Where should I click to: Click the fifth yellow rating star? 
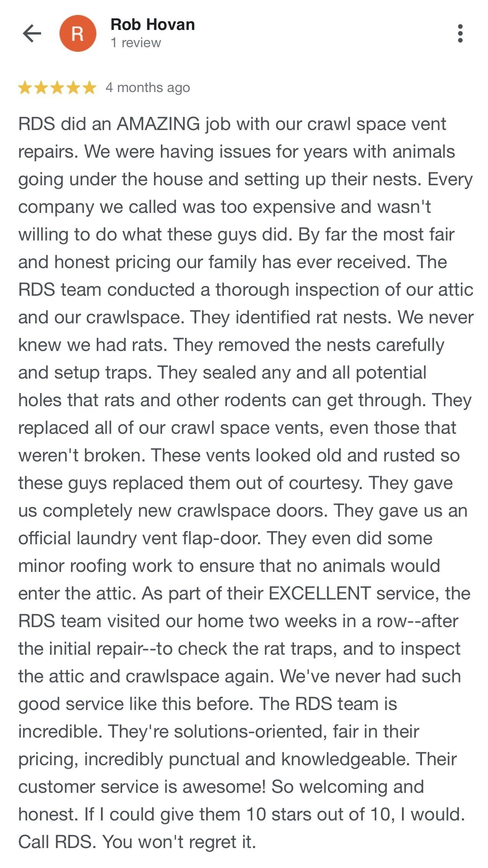pyautogui.click(x=89, y=88)
